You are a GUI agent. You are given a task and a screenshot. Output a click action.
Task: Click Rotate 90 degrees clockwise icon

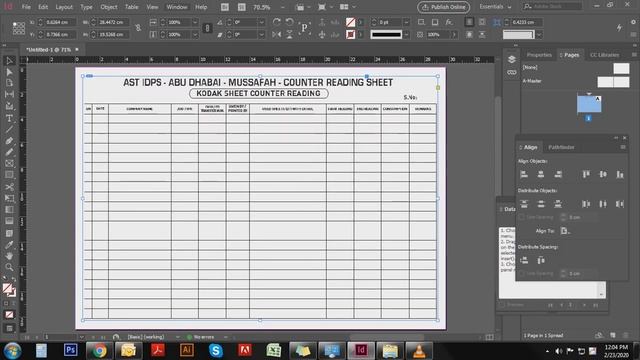click(x=277, y=22)
